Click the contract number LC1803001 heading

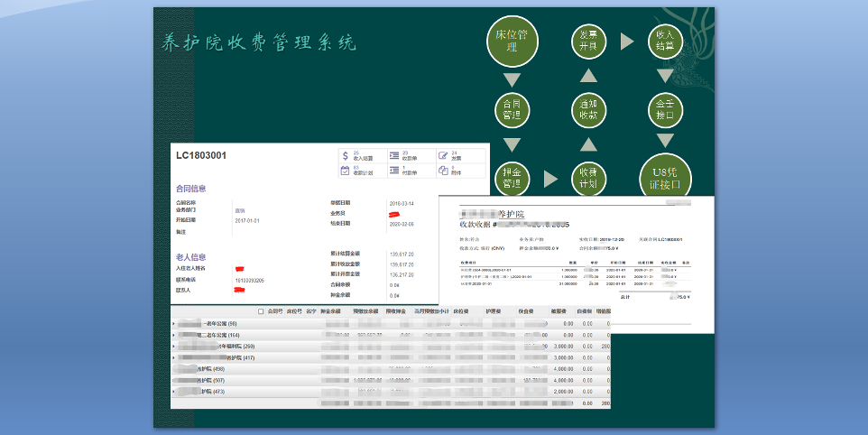coord(201,155)
